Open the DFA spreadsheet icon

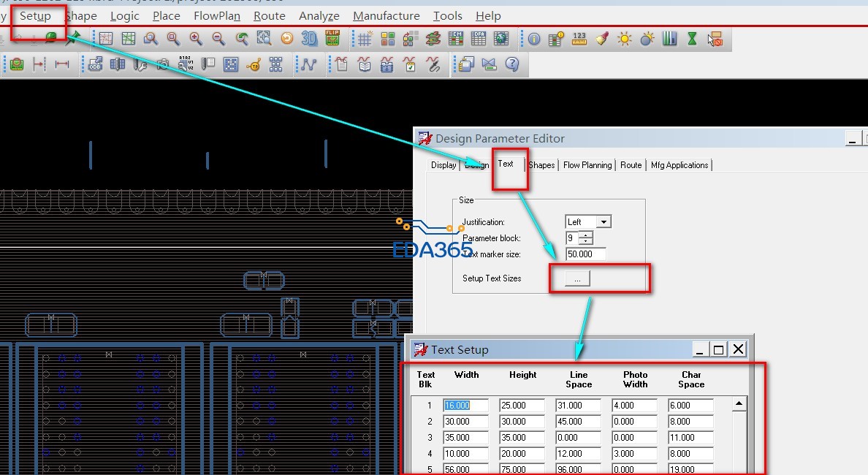point(479,39)
